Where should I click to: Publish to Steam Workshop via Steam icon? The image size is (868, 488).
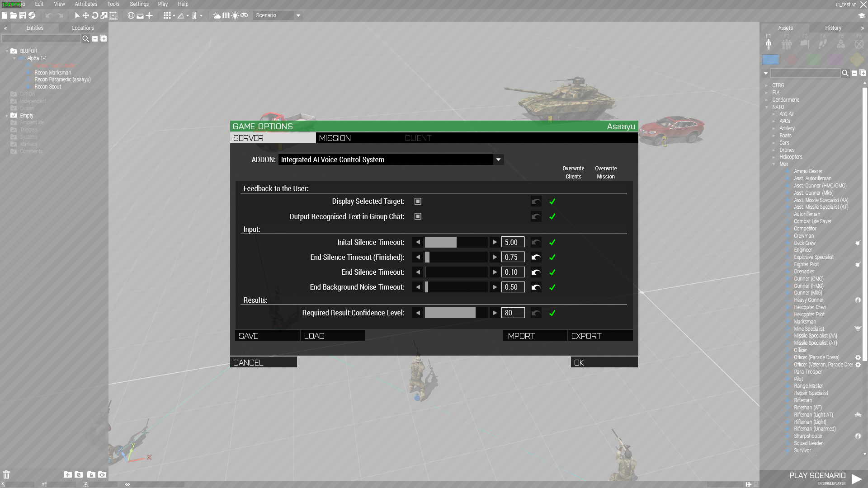32,15
